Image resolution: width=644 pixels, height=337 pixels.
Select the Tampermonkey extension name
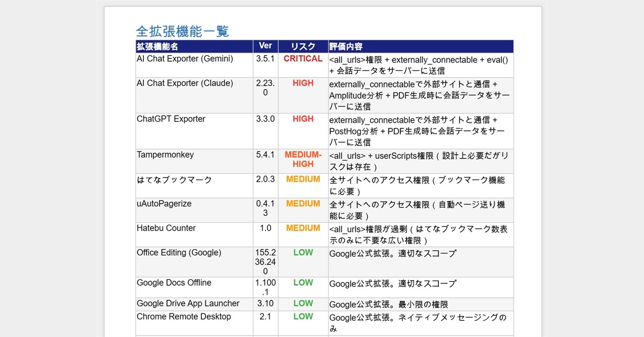pyautogui.click(x=165, y=155)
